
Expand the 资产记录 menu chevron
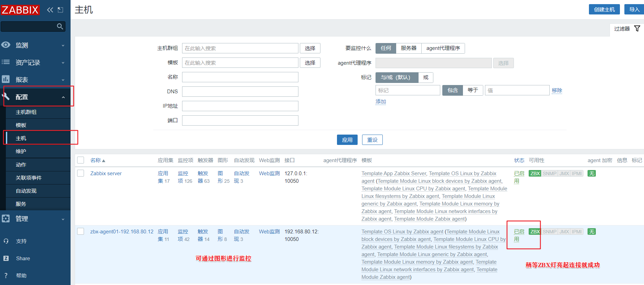[63, 63]
